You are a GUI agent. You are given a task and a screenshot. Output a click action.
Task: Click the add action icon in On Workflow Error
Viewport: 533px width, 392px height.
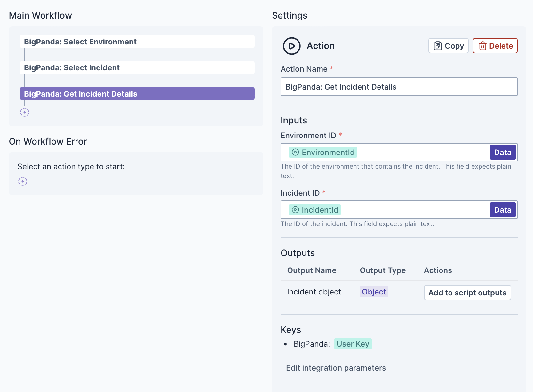click(x=23, y=181)
